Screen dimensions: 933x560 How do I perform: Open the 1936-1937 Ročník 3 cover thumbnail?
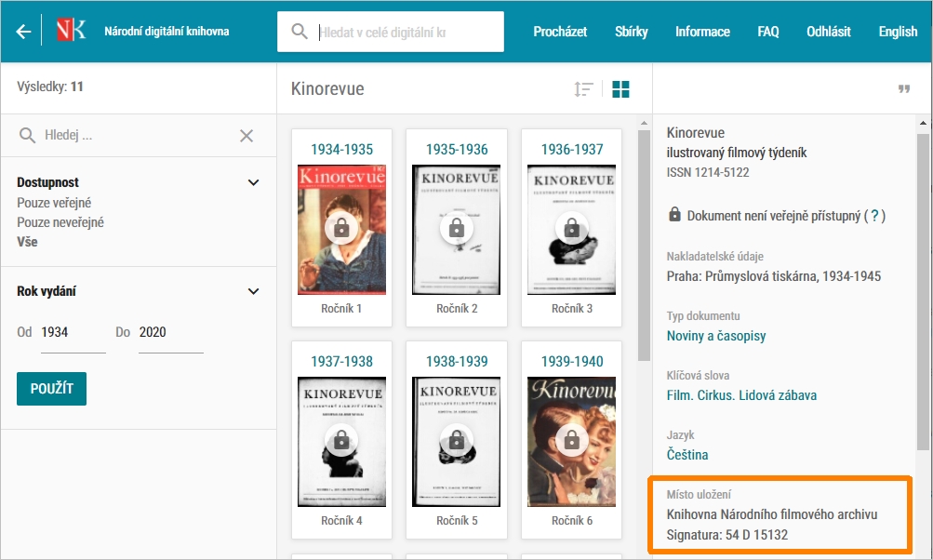coord(572,230)
